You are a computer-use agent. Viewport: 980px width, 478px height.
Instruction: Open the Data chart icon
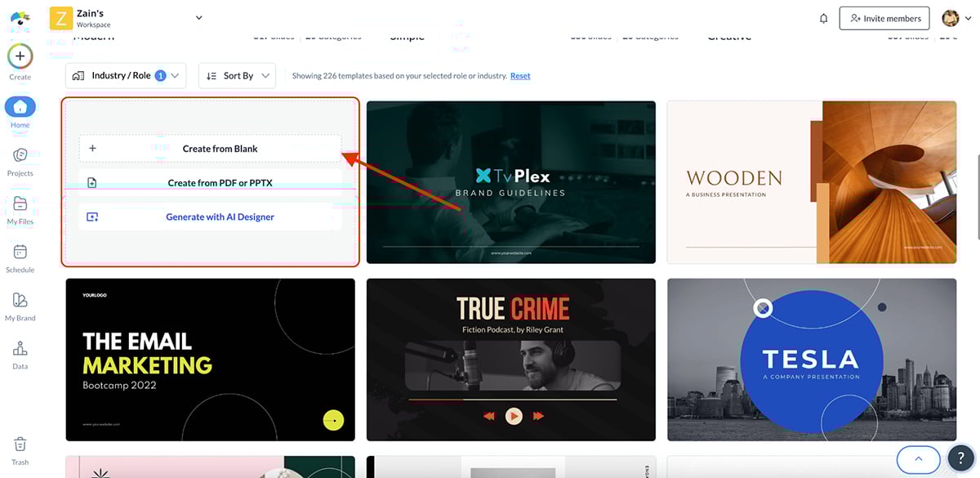pos(20,349)
